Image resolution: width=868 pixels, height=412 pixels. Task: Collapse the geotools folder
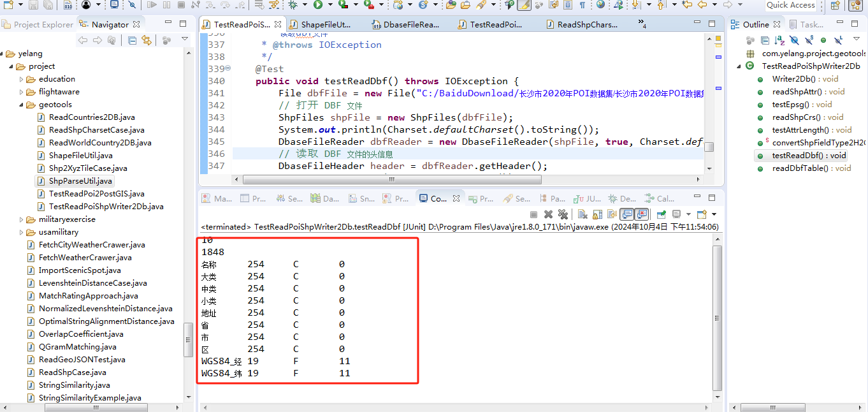pyautogui.click(x=22, y=105)
